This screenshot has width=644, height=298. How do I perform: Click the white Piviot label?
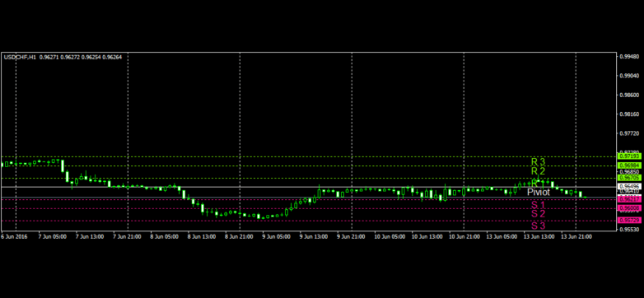[x=539, y=192]
